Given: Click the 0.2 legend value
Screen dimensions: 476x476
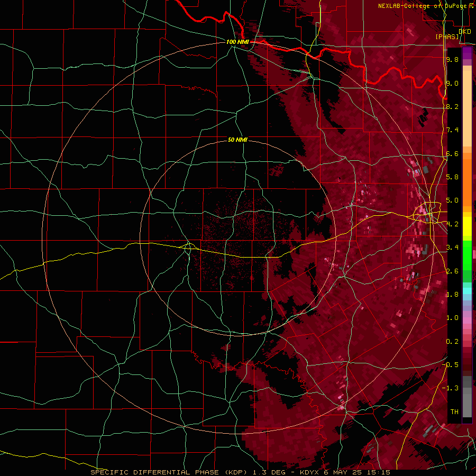Looking at the screenshot, I should tap(452, 342).
